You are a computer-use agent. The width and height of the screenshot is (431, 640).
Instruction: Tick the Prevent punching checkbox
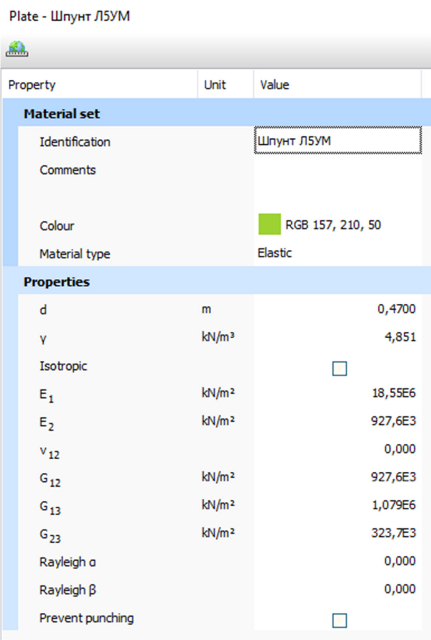tap(340, 620)
